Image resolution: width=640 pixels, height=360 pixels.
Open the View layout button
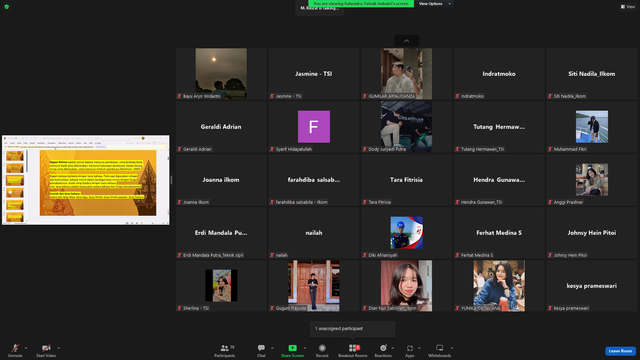[x=628, y=7]
